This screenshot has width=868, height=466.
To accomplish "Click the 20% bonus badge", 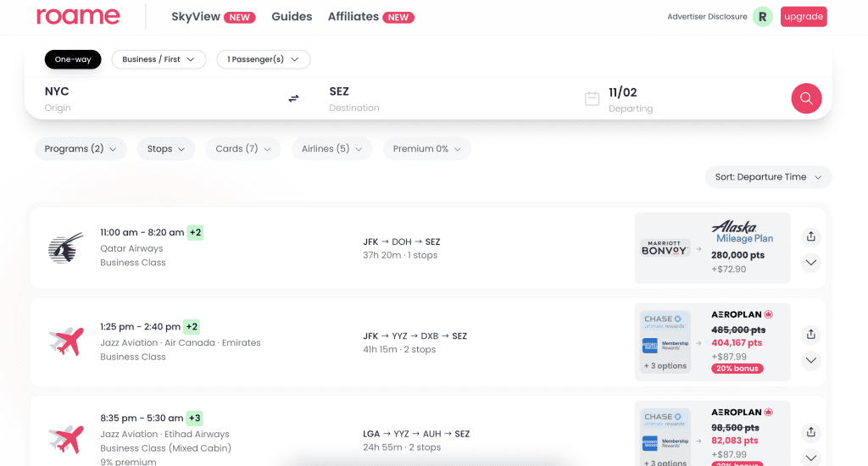I will 737,369.
